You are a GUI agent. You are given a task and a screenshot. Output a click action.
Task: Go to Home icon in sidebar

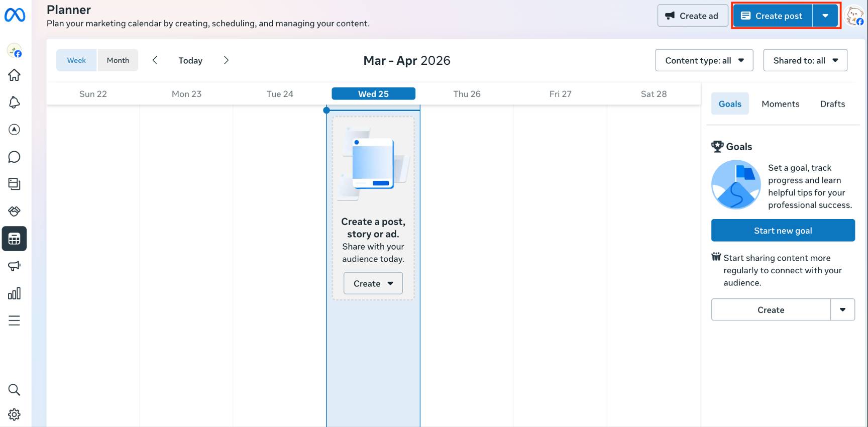point(15,75)
